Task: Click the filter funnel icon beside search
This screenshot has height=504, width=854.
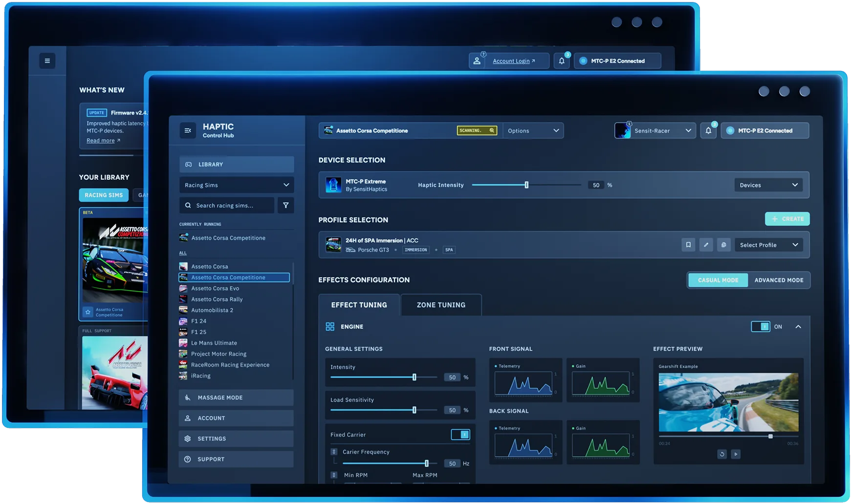Action: [286, 206]
